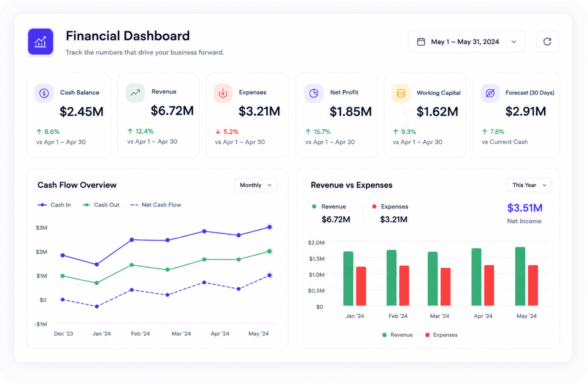Click the Jan '24 Net Cash Flow data point
Viewport: 588px width, 383px height.
point(97,307)
